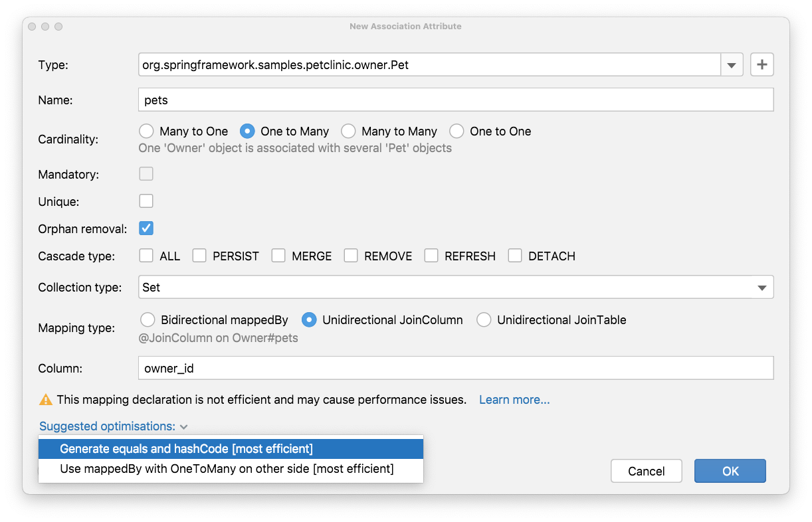Check the Unique checkbox
Screen dimensions: 812x522
[x=146, y=201]
